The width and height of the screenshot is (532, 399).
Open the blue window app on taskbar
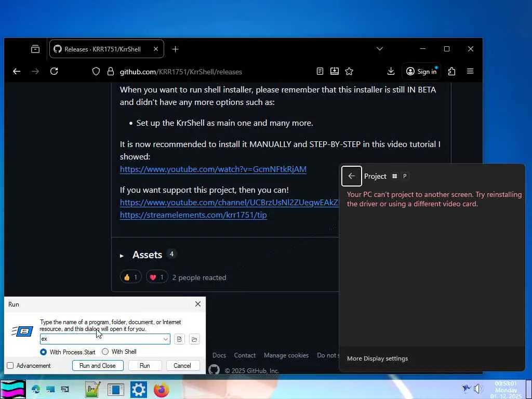pos(116,390)
